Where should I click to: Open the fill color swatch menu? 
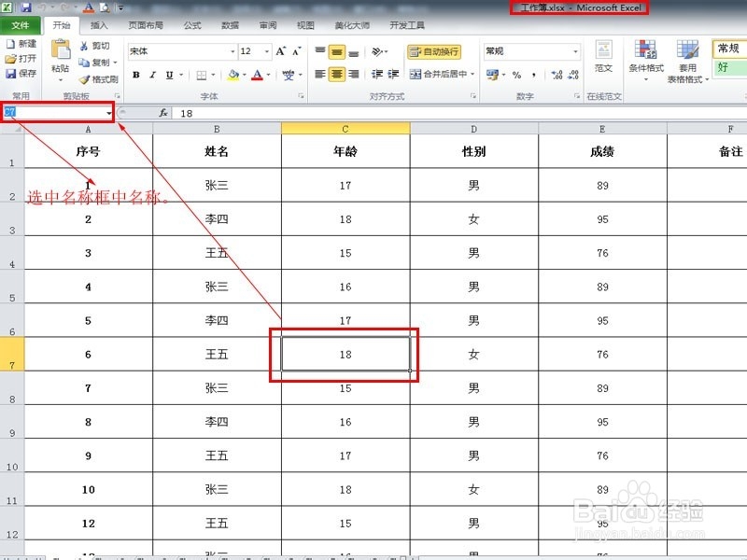click(245, 75)
